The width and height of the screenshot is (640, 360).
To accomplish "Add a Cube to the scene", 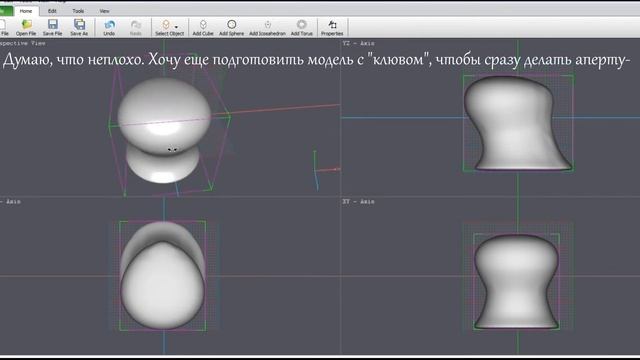I will [x=203, y=27].
